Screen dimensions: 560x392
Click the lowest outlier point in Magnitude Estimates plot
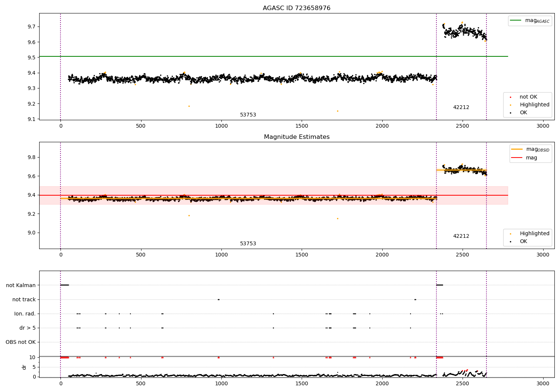click(x=337, y=218)
